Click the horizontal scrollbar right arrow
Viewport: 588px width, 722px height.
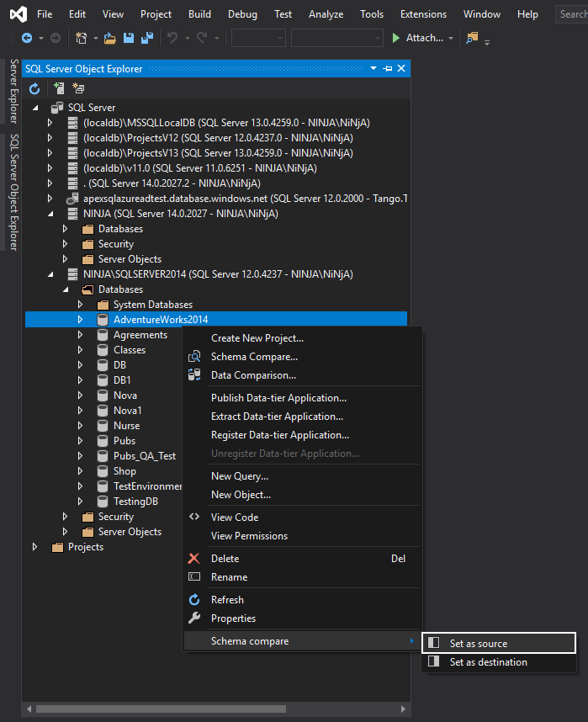[403, 709]
